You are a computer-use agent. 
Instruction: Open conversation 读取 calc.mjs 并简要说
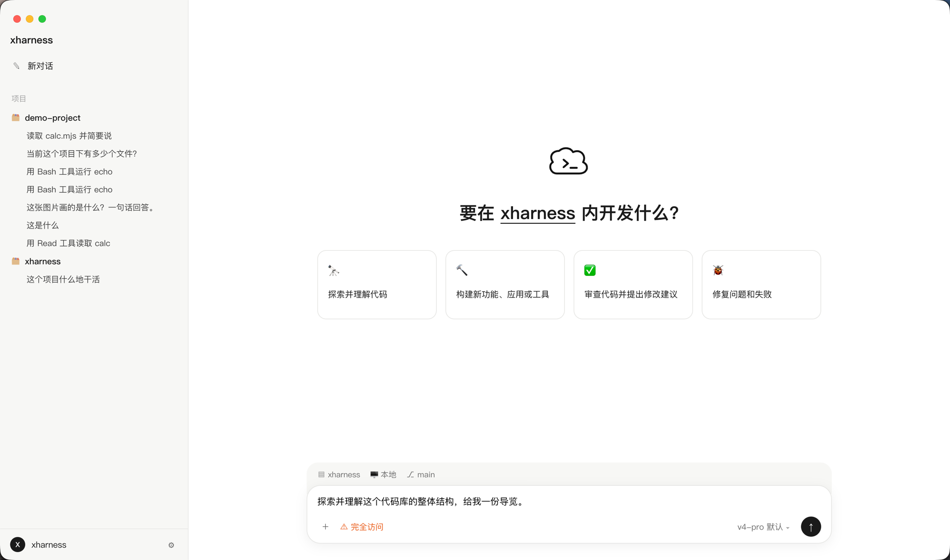69,136
